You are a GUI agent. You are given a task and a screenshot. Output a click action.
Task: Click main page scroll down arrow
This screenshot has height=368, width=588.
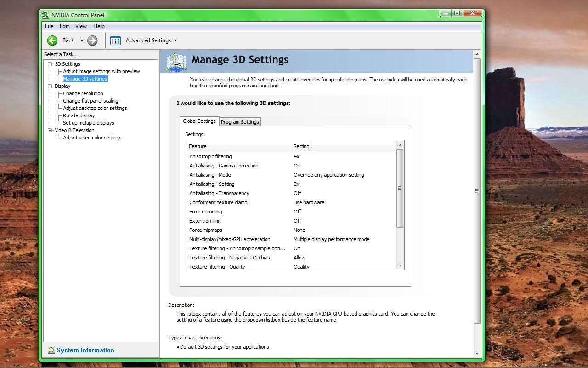(x=477, y=354)
